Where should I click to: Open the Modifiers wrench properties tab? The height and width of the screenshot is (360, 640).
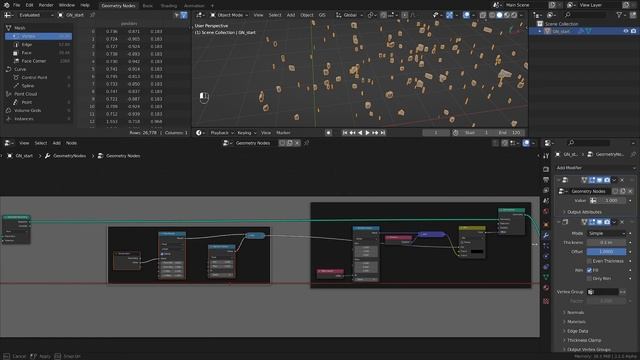pos(546,236)
